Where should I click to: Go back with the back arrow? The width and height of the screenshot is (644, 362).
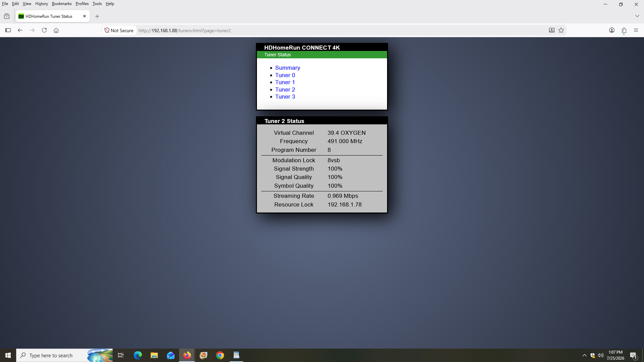(20, 30)
